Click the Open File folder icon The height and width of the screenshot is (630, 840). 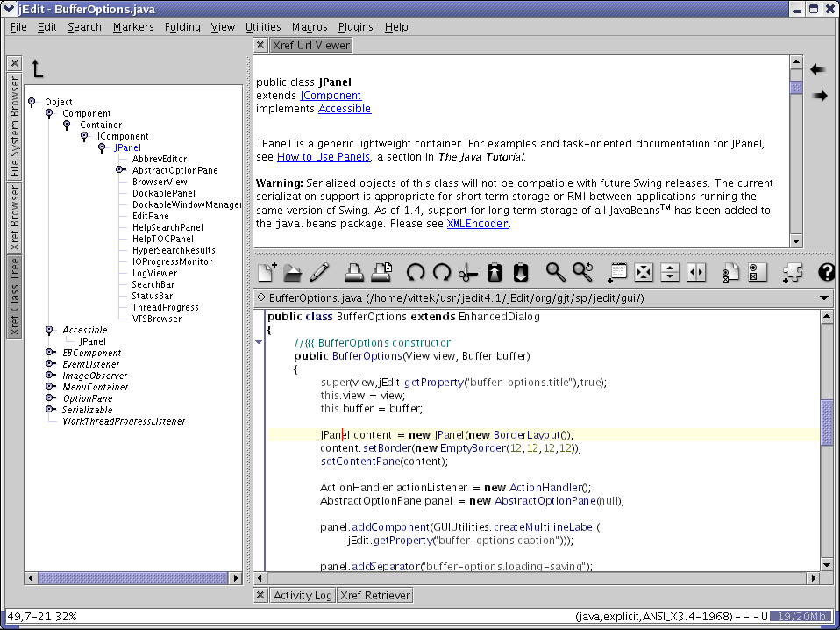point(293,272)
